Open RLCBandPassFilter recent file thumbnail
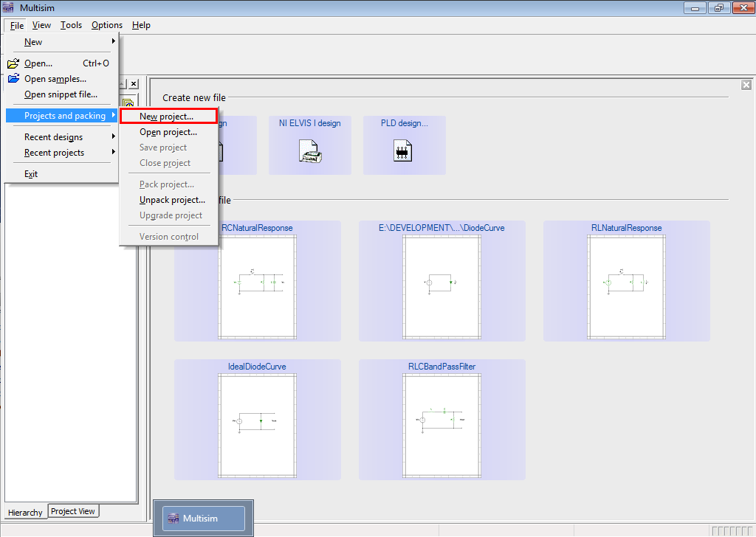The image size is (756, 537). (442, 426)
